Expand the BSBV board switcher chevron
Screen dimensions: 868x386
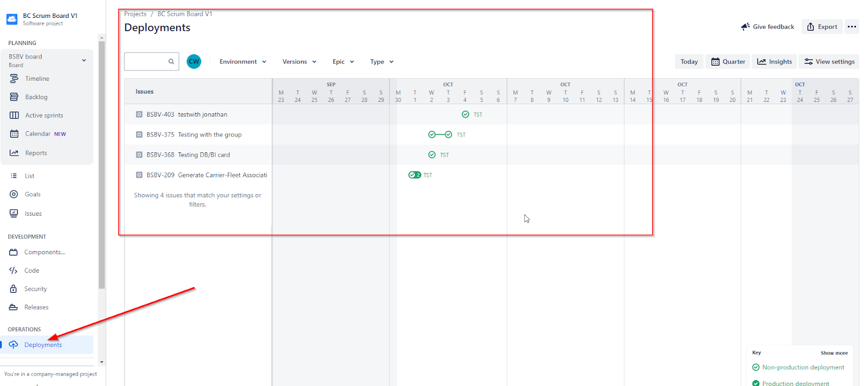pyautogui.click(x=84, y=60)
